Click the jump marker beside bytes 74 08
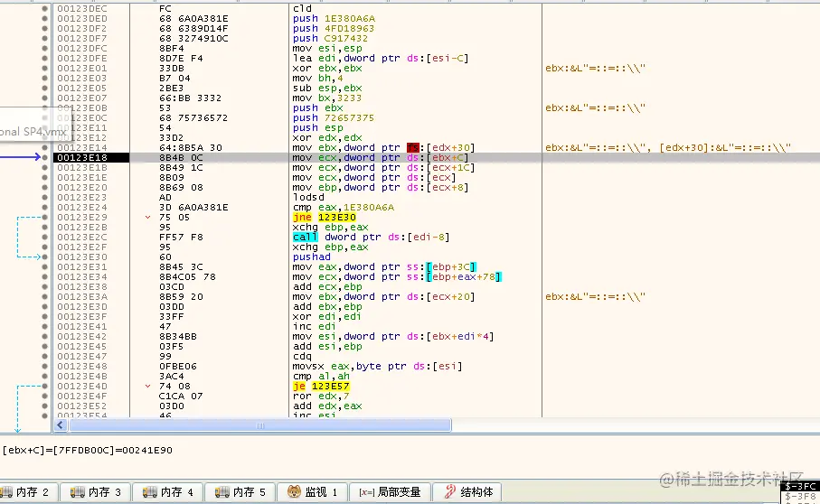 coord(148,386)
